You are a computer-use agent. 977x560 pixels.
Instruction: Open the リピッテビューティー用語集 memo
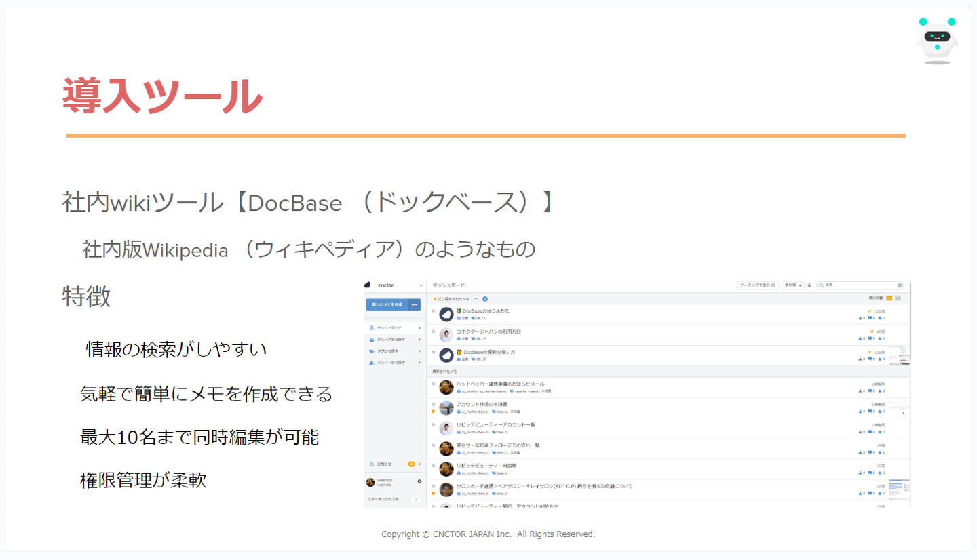pos(486,465)
